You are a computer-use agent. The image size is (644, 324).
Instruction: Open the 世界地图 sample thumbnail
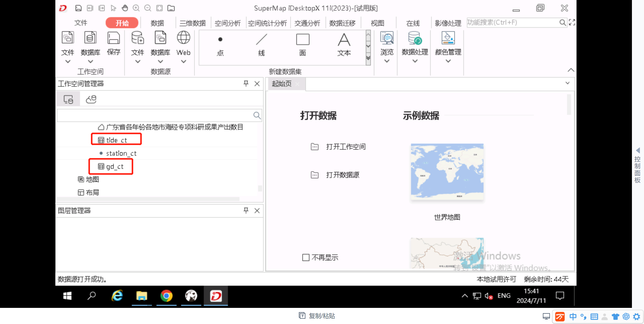point(447,172)
